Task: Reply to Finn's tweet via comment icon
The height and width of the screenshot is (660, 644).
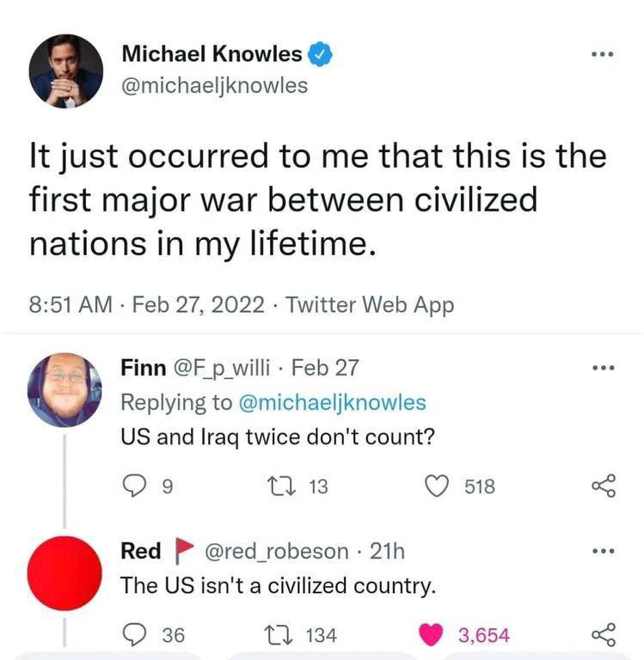Action: (134, 486)
